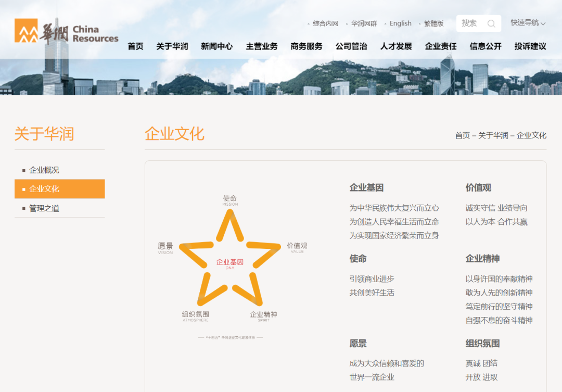562x392 pixels.
Task: Open the 综合内网 link
Action: pyautogui.click(x=325, y=23)
